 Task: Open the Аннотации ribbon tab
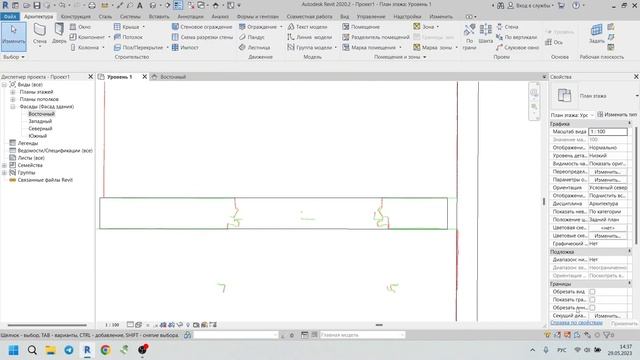[x=190, y=17]
